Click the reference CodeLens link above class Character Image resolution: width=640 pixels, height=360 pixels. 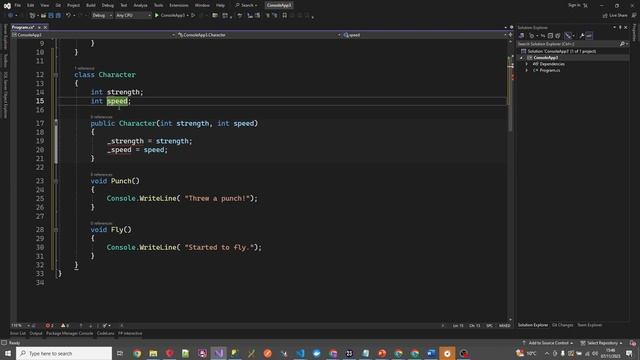coord(84,68)
